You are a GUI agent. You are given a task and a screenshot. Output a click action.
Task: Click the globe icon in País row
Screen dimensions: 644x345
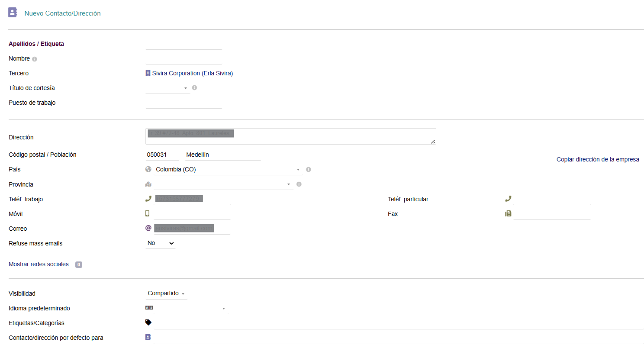point(148,169)
